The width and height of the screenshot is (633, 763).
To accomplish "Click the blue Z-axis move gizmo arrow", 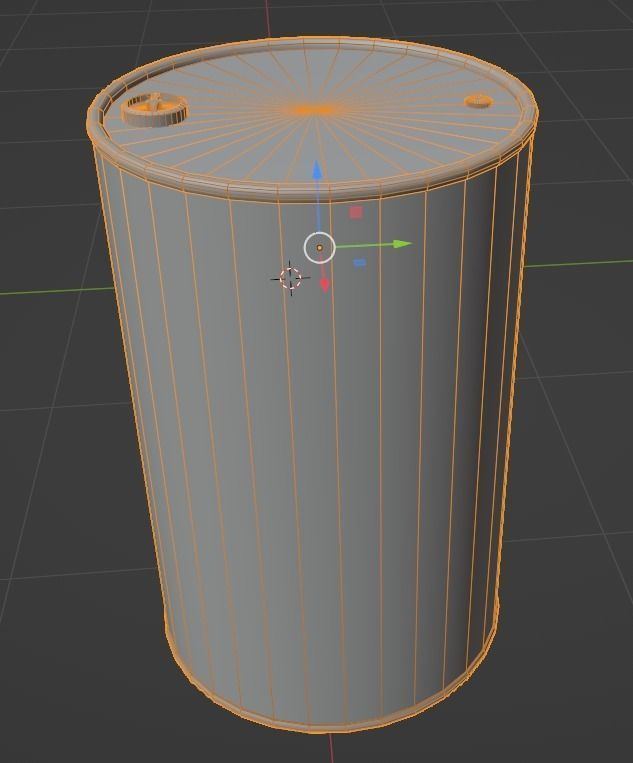I will 317,170.
